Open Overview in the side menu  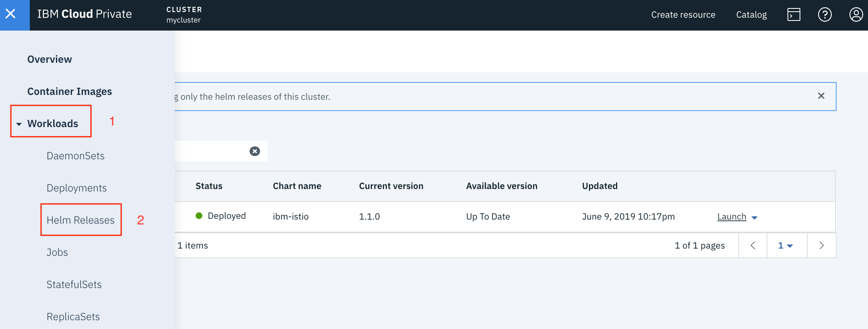pyautogui.click(x=50, y=59)
